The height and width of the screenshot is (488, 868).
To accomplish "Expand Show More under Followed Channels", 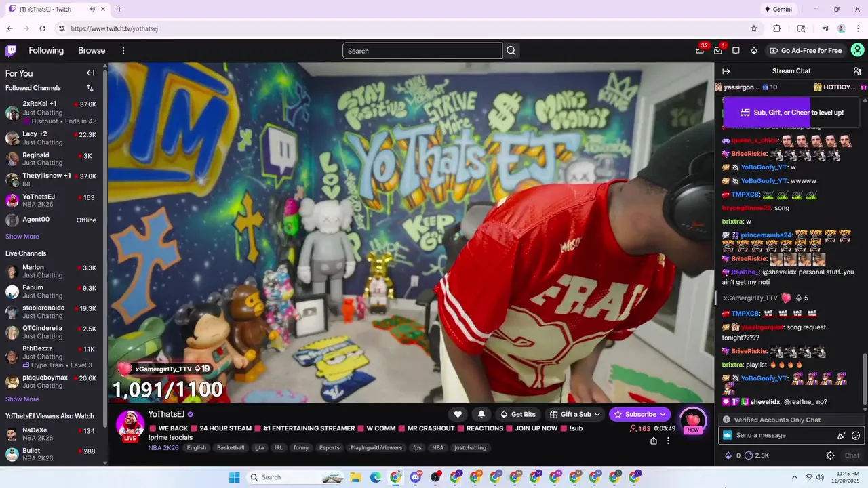I will click(x=22, y=237).
